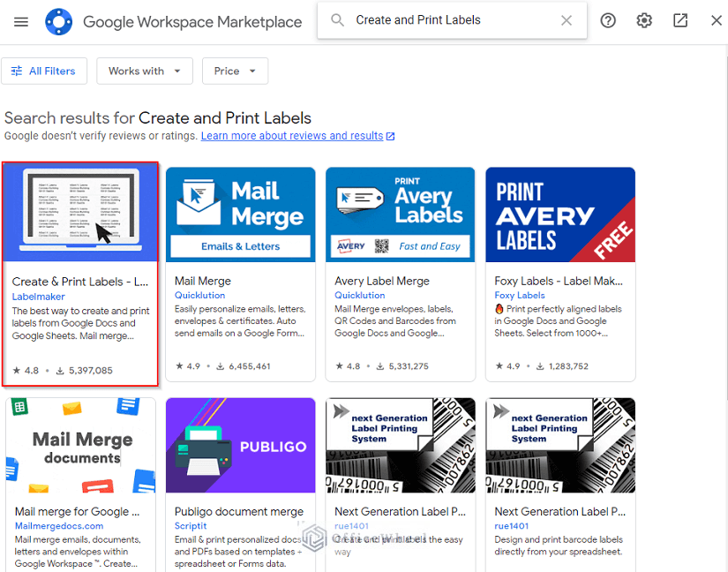Click the Google Workspace Marketplace logo

click(58, 21)
